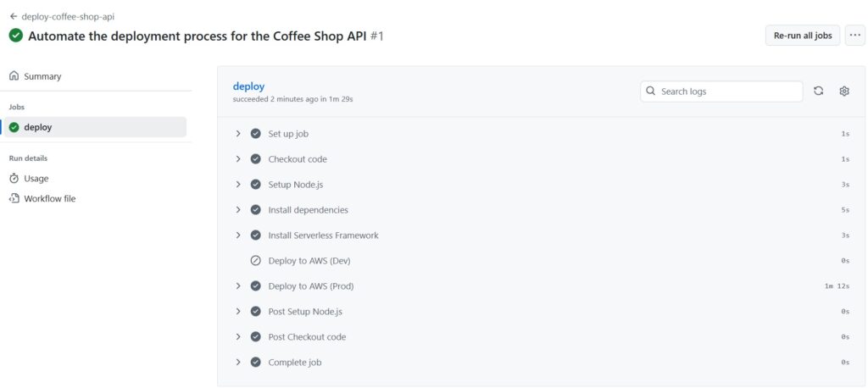
Task: Open the Checkout code step label
Action: point(298,159)
